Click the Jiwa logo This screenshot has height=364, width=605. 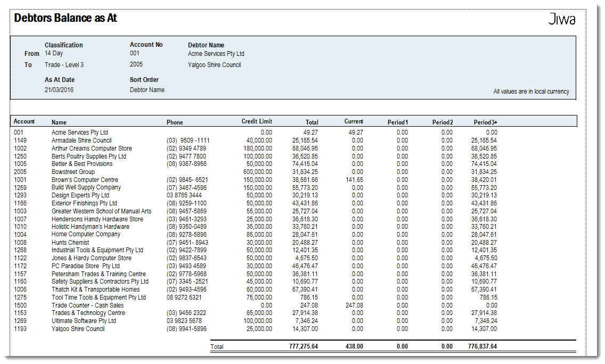click(562, 19)
